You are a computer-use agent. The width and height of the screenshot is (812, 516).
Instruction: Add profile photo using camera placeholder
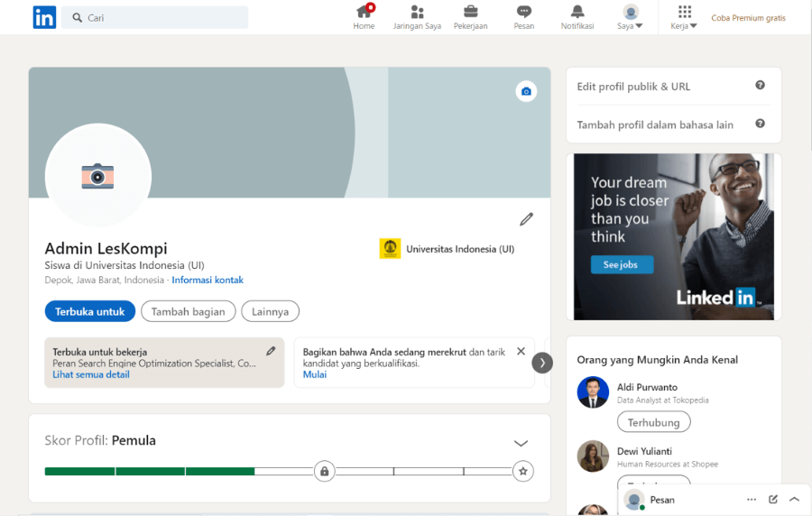coord(97,176)
